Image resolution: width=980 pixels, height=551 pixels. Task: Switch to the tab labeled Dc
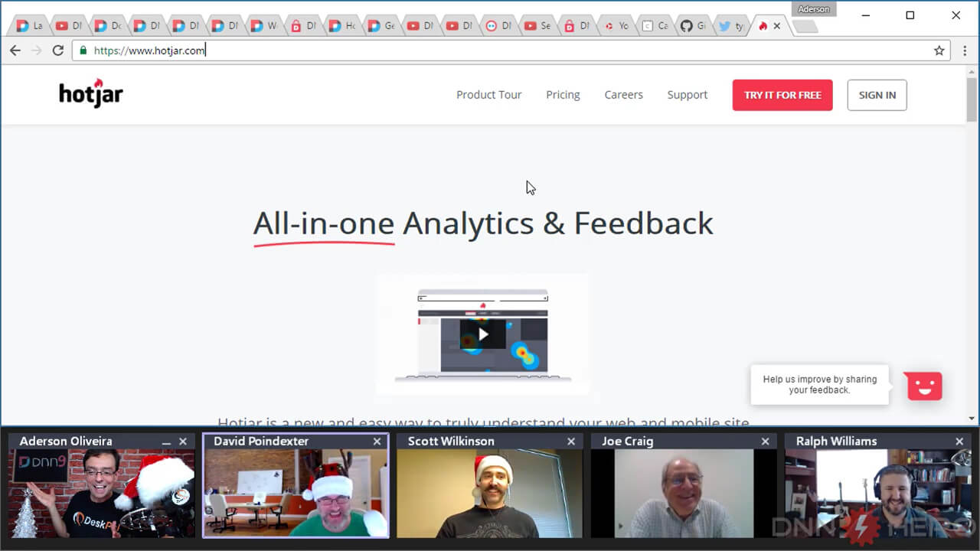108,26
